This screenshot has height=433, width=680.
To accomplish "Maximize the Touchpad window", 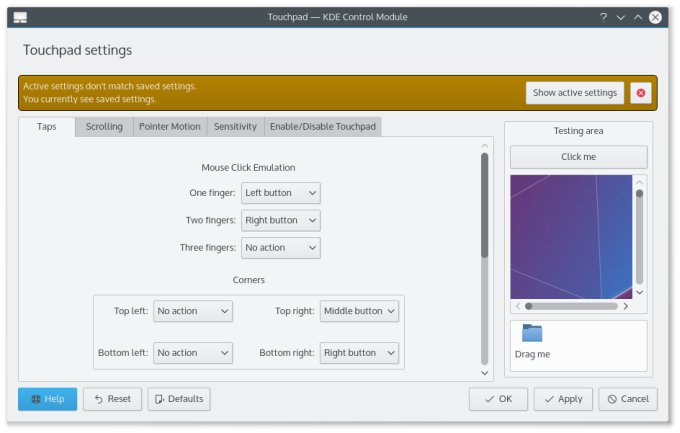I will click(x=638, y=17).
